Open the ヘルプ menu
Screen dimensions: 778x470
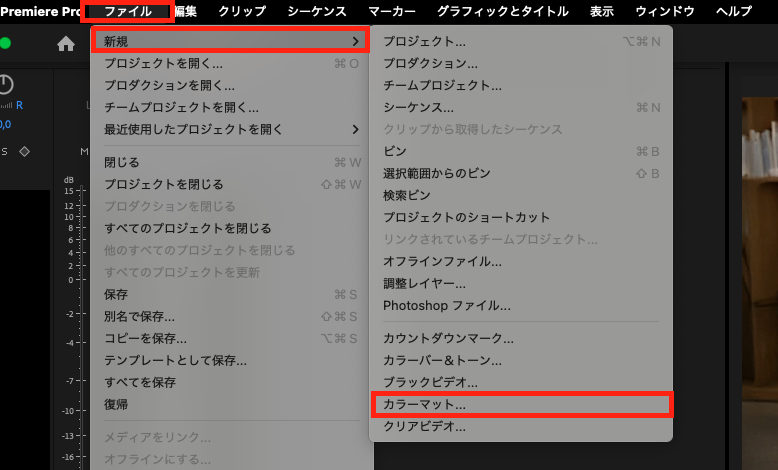pos(734,12)
